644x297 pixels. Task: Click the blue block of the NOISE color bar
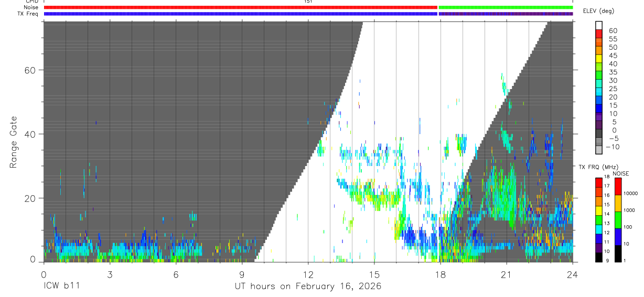(618, 236)
